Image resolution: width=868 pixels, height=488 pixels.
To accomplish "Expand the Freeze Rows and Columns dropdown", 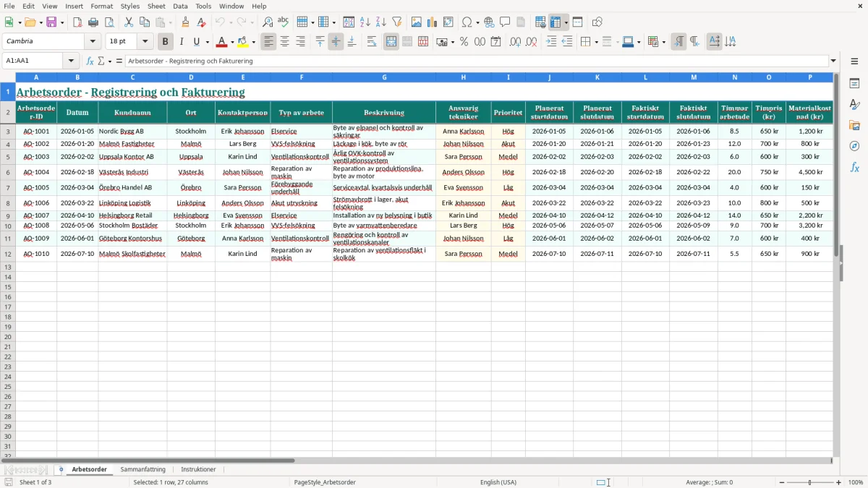I will click(x=566, y=22).
